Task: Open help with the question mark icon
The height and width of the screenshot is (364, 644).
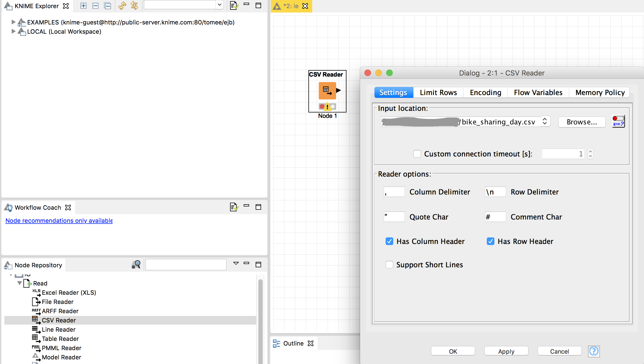Action: pos(594,351)
